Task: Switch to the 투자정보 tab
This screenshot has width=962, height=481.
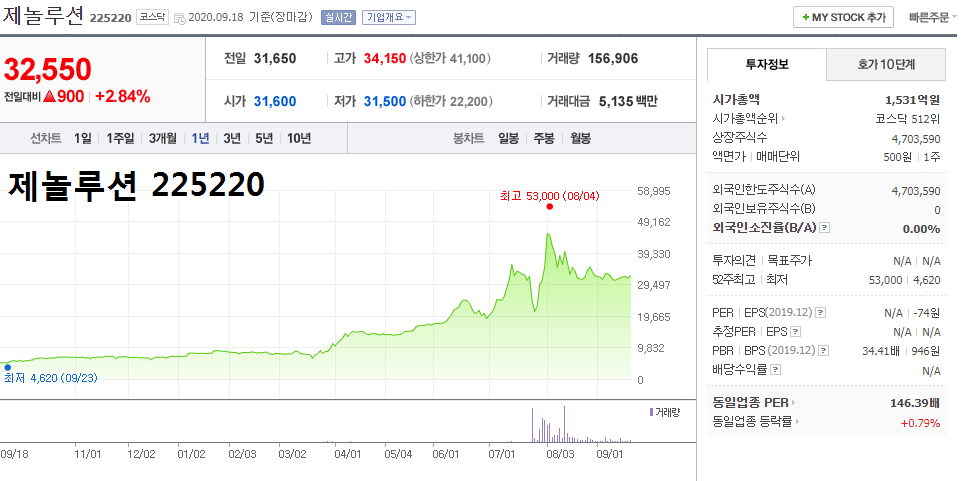Action: pos(767,64)
